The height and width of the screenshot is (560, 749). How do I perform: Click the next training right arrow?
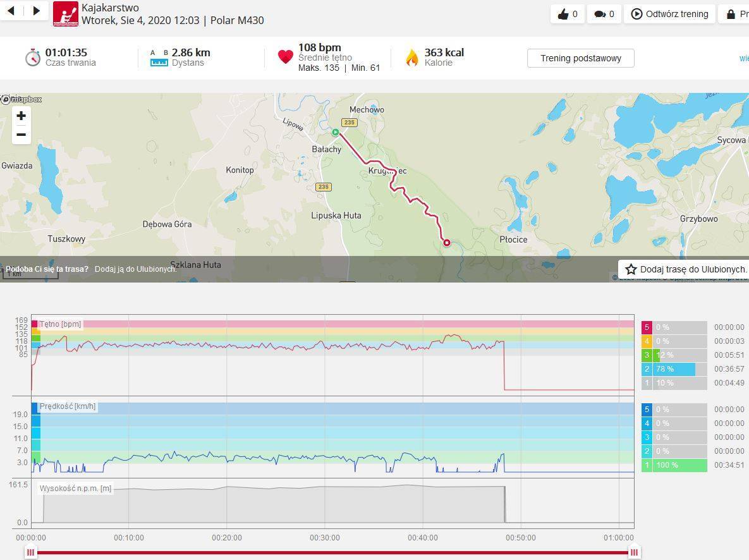point(36,11)
